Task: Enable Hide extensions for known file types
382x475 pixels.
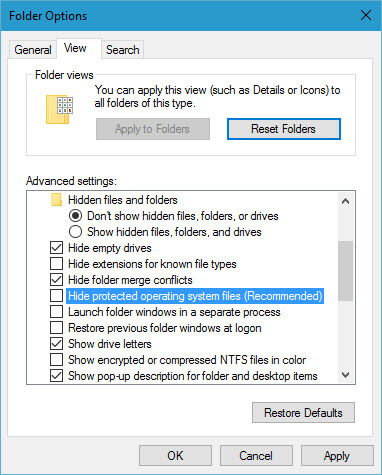Action: tap(56, 264)
